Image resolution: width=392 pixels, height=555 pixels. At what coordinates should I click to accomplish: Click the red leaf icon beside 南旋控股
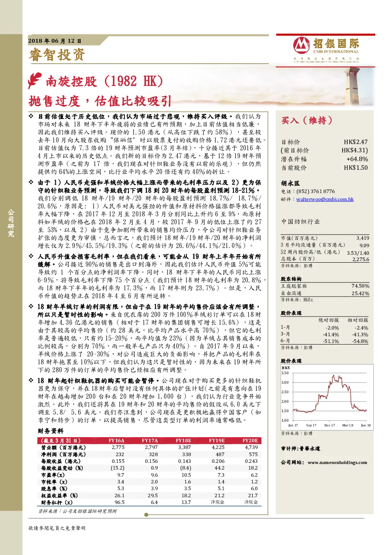tap(35, 81)
